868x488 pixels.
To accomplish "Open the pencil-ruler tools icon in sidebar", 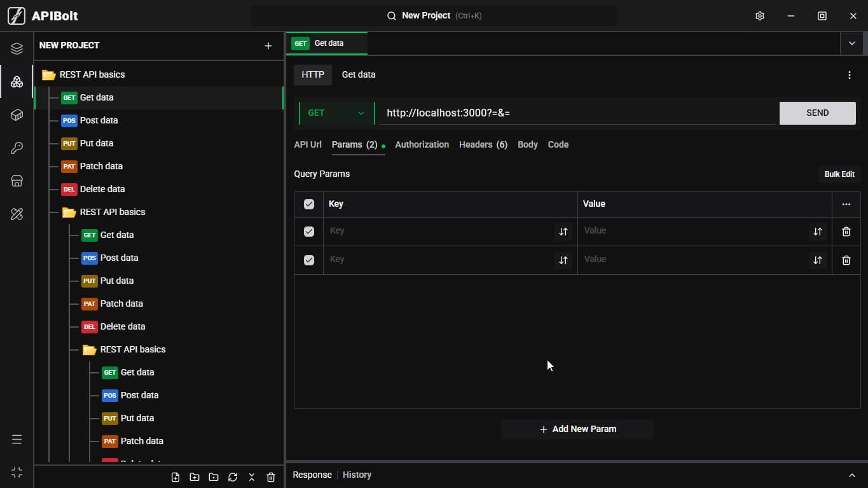I will (17, 214).
